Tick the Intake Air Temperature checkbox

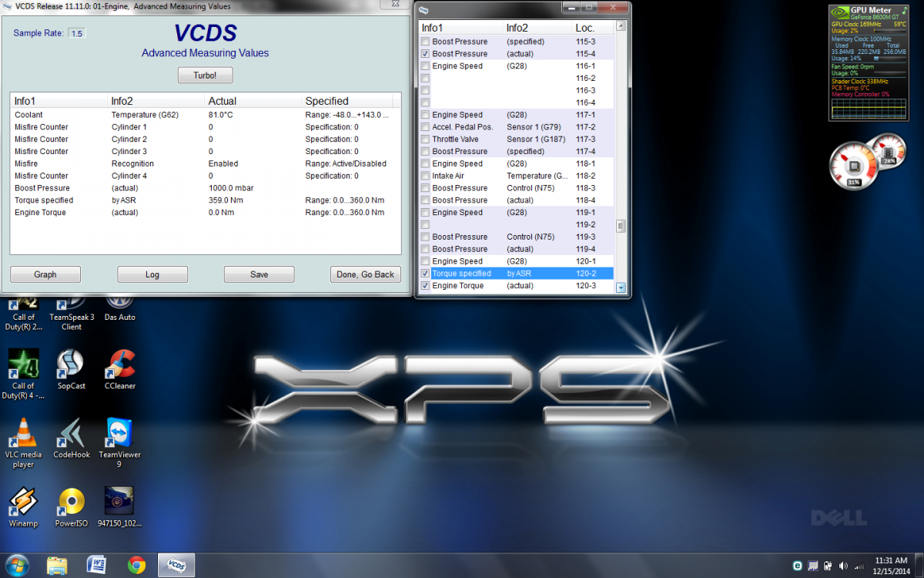click(x=425, y=176)
